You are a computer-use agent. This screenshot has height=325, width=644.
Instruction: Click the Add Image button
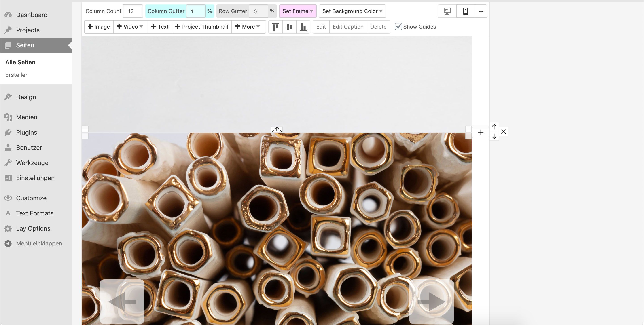pos(99,27)
